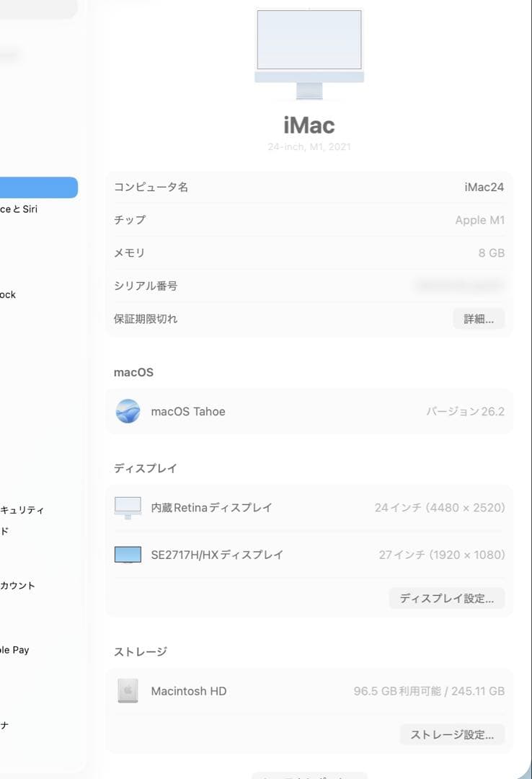Click the 'ストレージ' section heading
Image resolution: width=532 pixels, height=779 pixels.
point(141,651)
